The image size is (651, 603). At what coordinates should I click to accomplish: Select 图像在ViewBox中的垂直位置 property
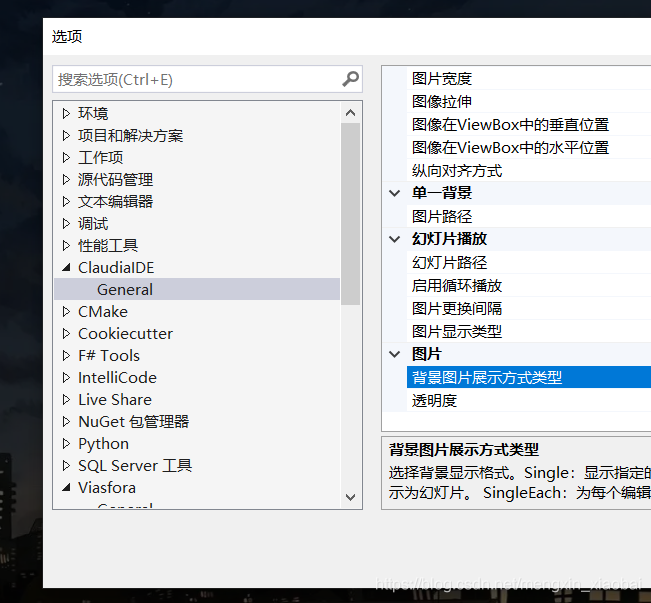click(x=529, y=125)
